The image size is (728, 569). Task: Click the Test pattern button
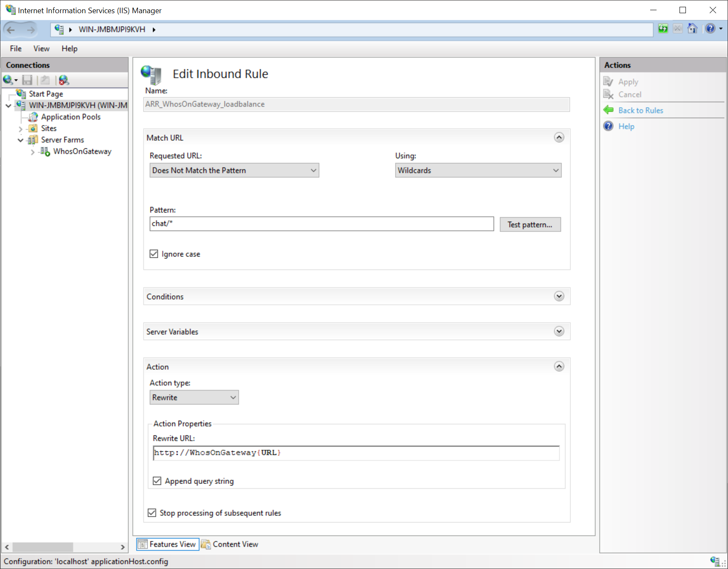530,225
